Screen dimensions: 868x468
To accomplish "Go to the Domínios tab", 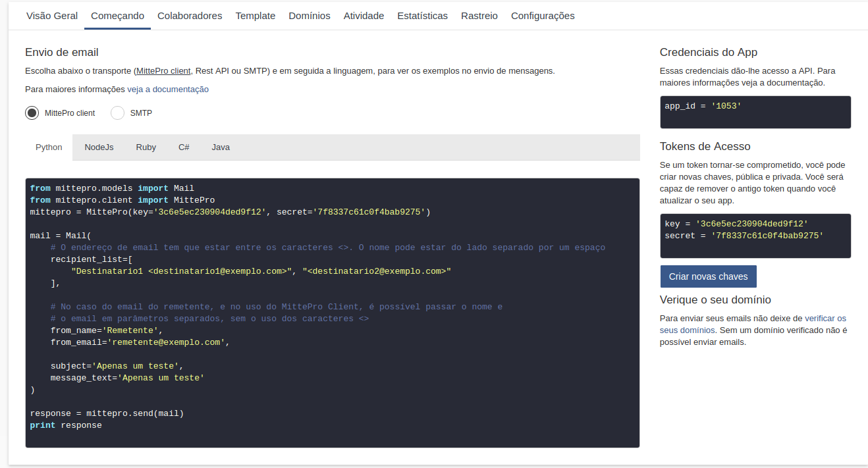I will [310, 16].
